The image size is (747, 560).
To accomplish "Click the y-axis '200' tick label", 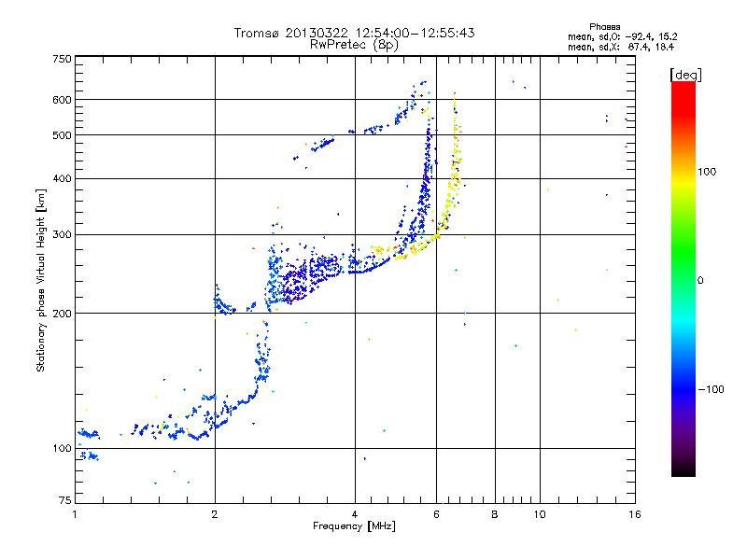I will 62,314.
